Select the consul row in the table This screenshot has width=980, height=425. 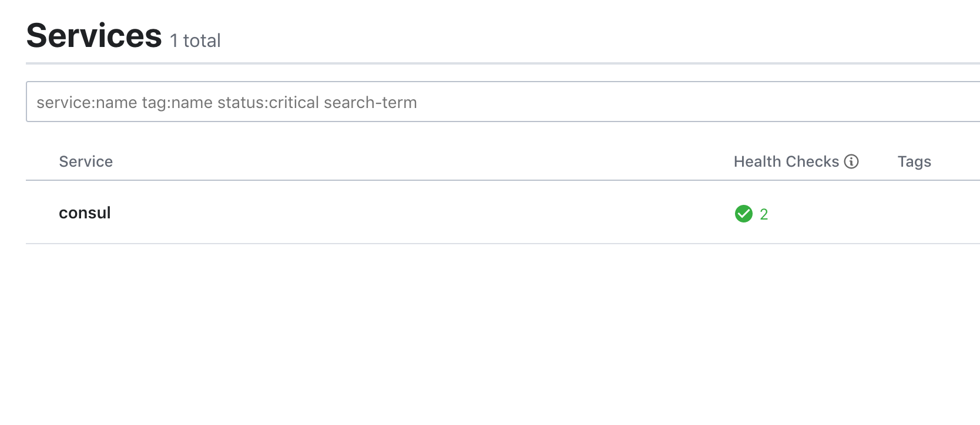(x=353, y=213)
